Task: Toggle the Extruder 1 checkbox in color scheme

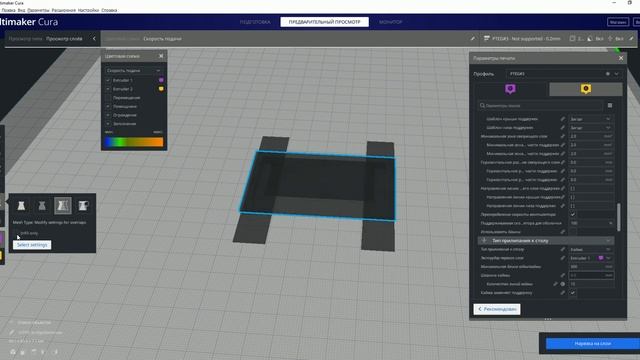Action: tap(108, 80)
